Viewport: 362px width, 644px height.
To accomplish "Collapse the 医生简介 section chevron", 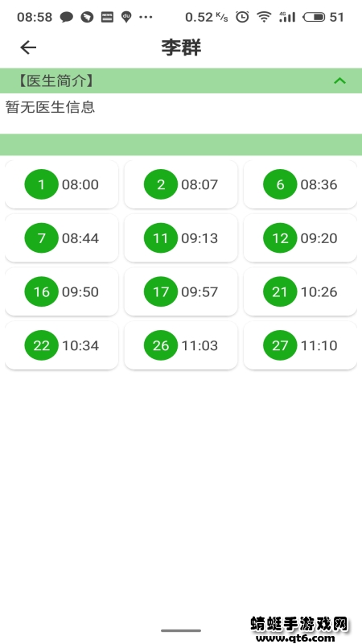I will tap(339, 81).
